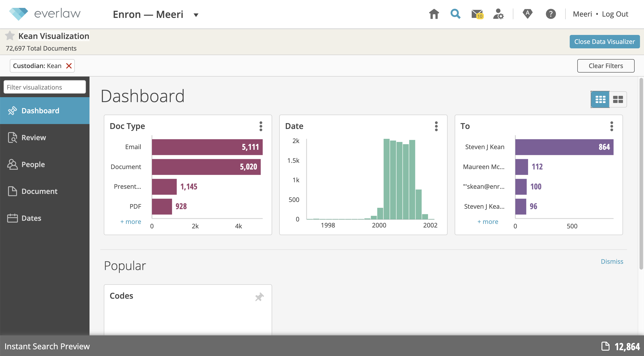This screenshot has width=644, height=356.
Task: Click the Close Data Visualizer button
Action: (x=604, y=41)
